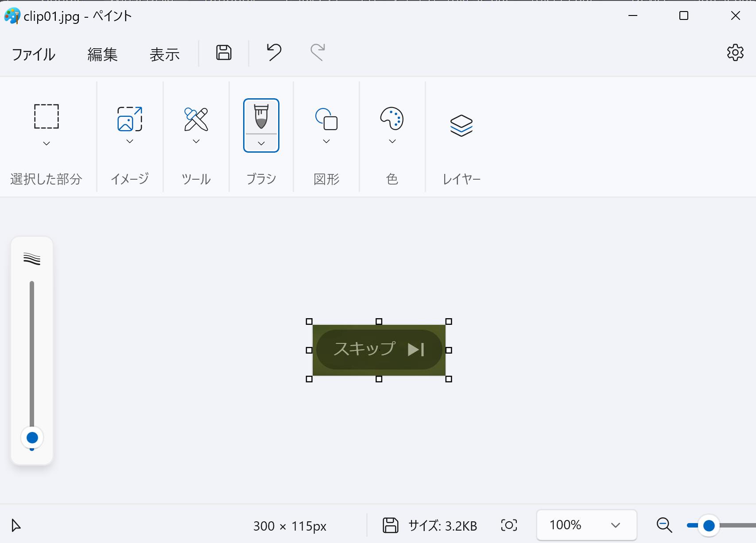756x543 pixels.
Task: Click the fit-to-window icon in status bar
Action: pos(509,525)
